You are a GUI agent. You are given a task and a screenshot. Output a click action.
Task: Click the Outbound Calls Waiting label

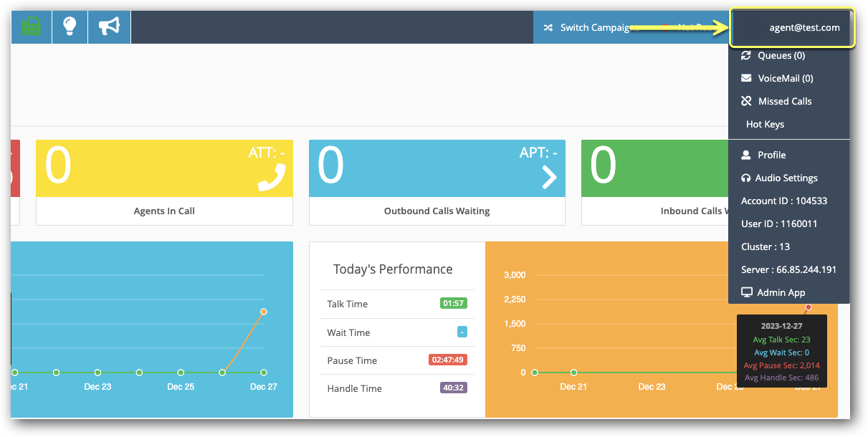pos(437,211)
